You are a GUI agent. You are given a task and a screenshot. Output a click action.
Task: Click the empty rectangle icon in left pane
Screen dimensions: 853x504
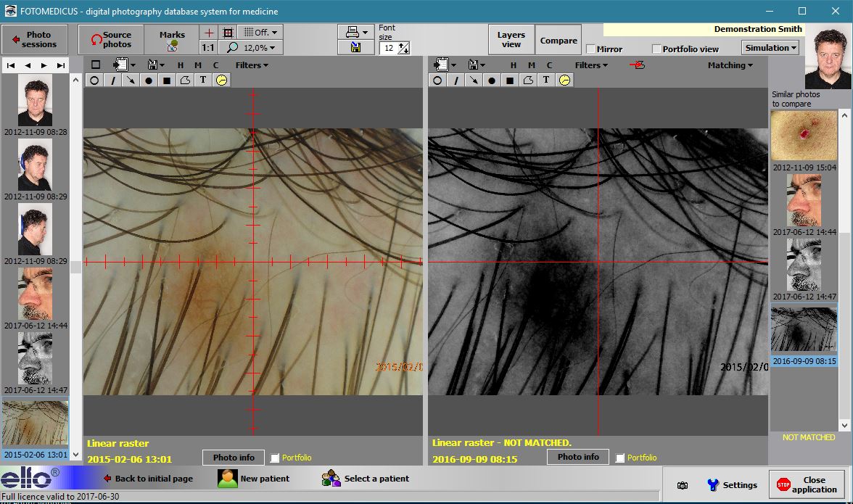(96, 65)
